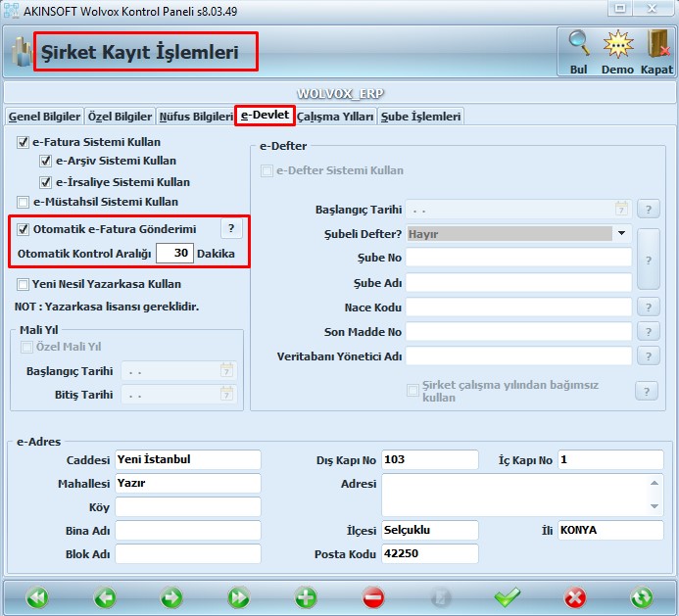Click the Mahallesi field with Yazır
679x616 pixels.
coord(188,483)
